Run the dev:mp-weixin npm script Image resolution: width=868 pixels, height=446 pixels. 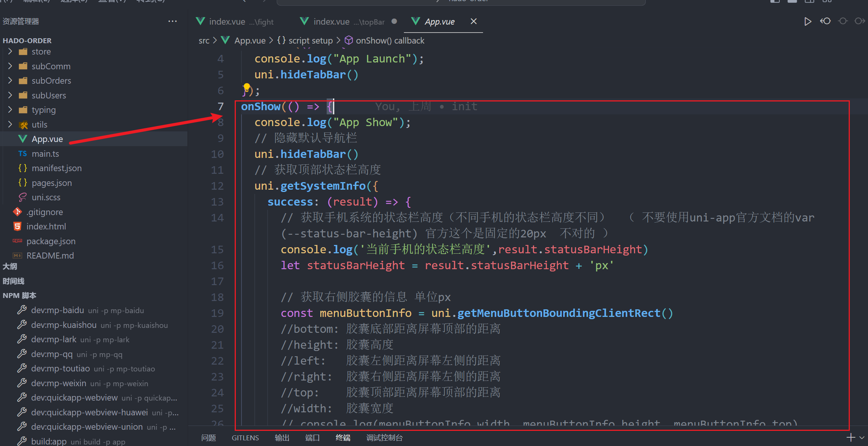(59, 383)
